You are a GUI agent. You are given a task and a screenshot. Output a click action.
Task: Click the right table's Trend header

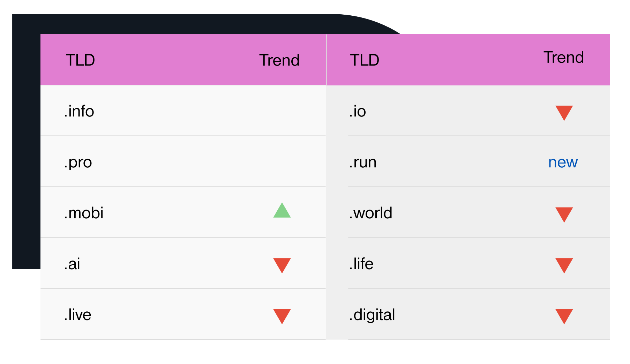tap(563, 58)
